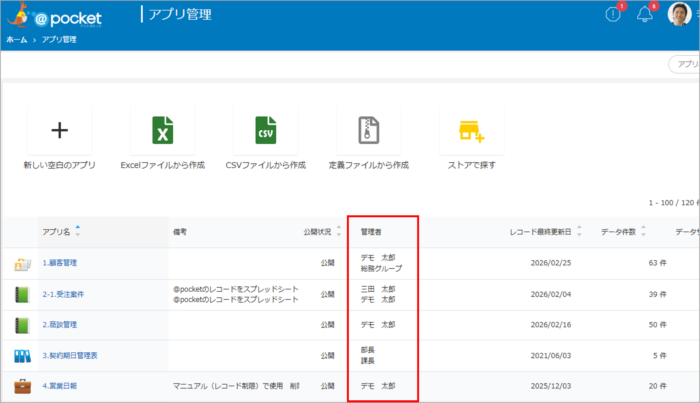Click the plus icon for new blank app
This screenshot has height=403, width=700.
pyautogui.click(x=59, y=131)
